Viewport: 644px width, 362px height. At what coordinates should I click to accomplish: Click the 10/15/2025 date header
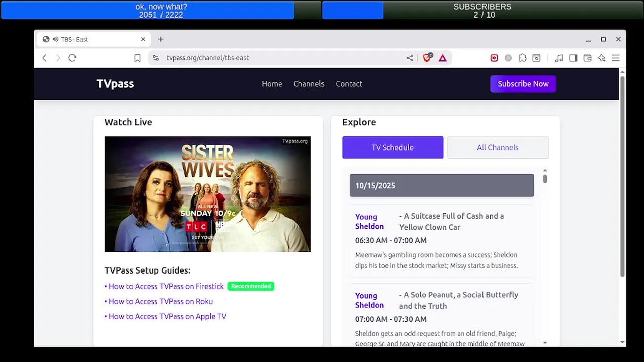tap(442, 185)
